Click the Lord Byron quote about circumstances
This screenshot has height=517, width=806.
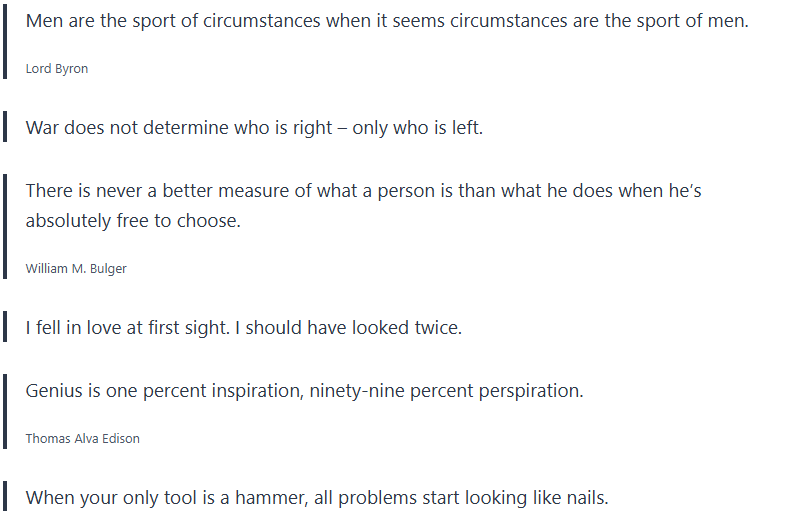coord(386,21)
